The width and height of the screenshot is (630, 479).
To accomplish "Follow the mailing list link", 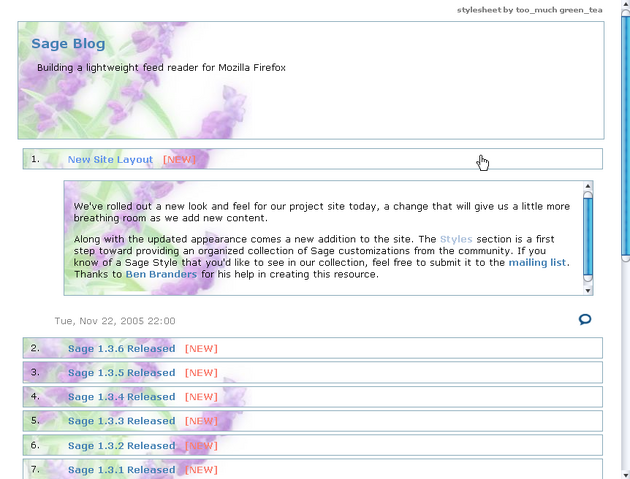I will [537, 262].
